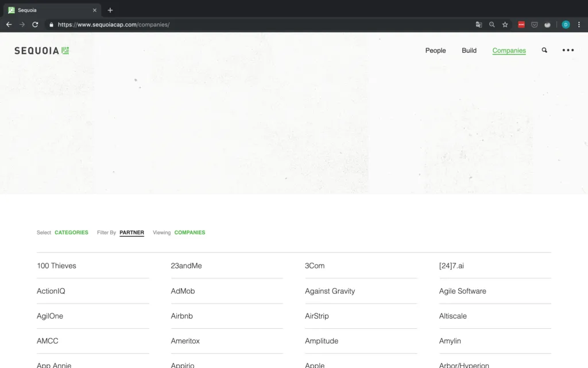Open [24]7.ai company
Viewport: 588px width, 368px height.
point(451,266)
